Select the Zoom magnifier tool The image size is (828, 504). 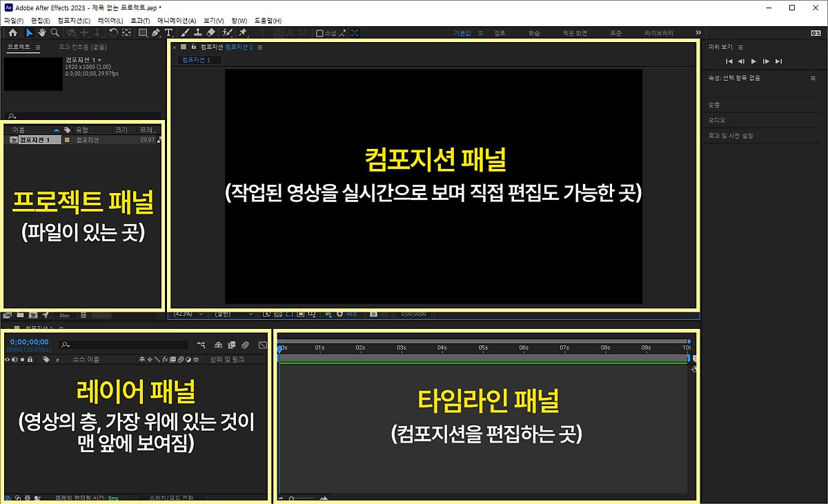click(x=55, y=32)
